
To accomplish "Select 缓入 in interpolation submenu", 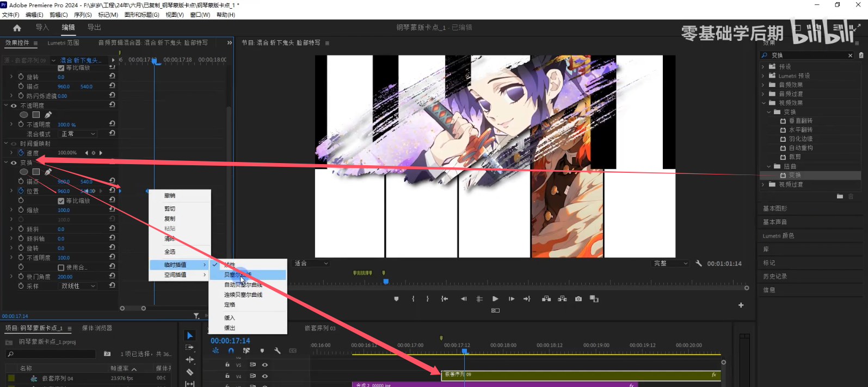I will [230, 317].
